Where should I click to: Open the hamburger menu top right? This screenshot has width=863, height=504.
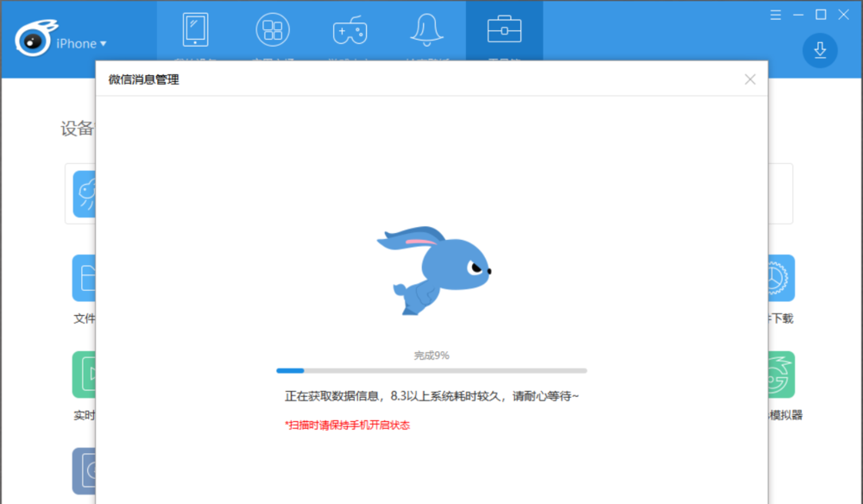coord(775,14)
